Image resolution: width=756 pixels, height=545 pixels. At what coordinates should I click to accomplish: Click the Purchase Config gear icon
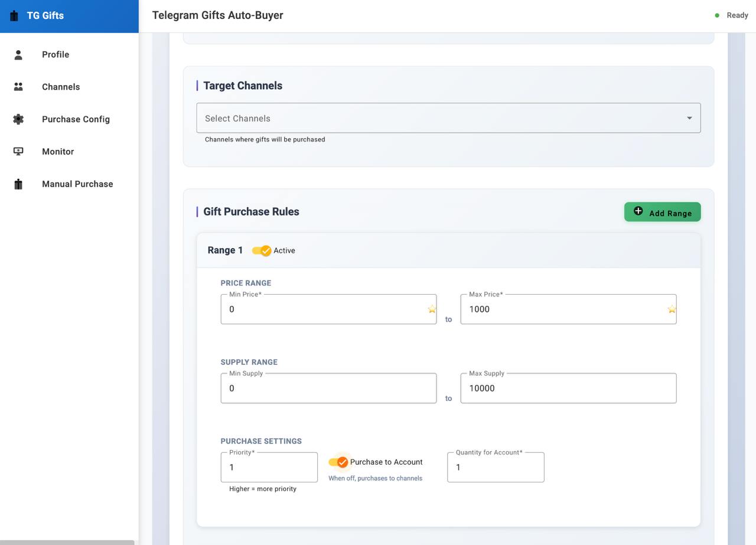(x=18, y=119)
